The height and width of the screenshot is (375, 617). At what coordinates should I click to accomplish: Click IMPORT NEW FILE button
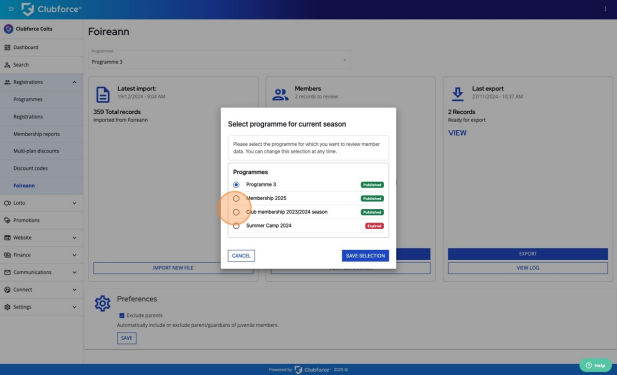pos(173,268)
